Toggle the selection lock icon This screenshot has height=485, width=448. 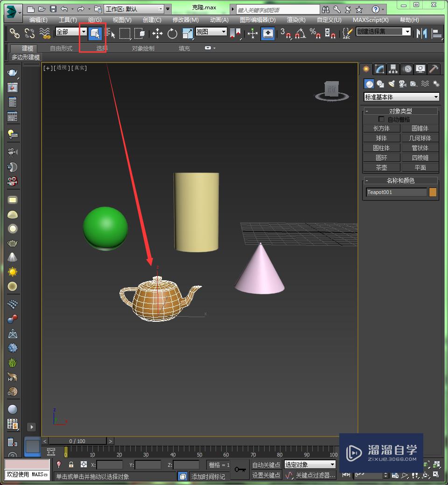point(71,464)
